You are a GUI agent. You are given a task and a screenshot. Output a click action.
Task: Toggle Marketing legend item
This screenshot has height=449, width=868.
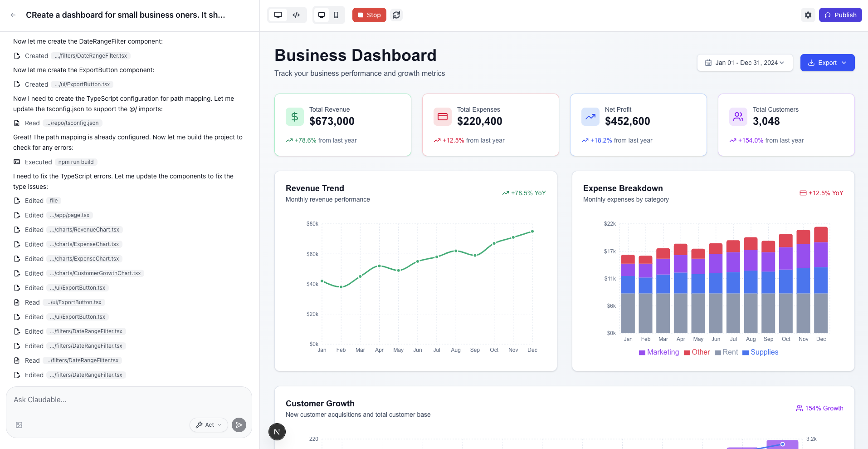pyautogui.click(x=659, y=352)
